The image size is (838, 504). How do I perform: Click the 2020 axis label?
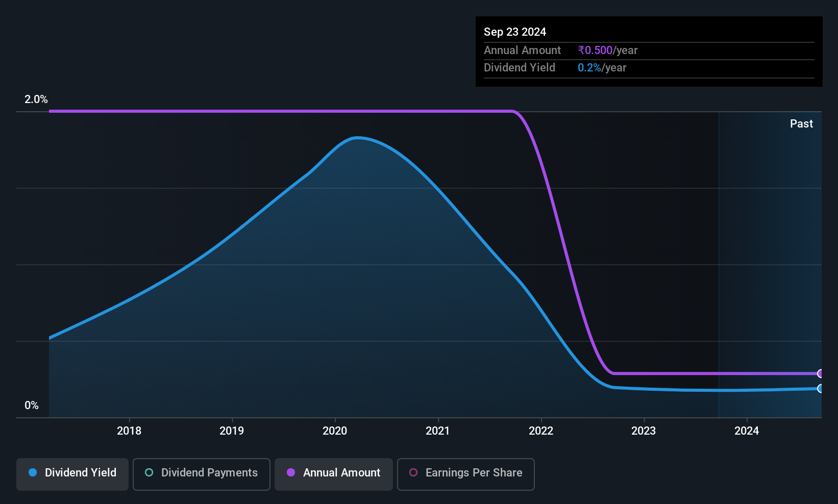pos(335,431)
